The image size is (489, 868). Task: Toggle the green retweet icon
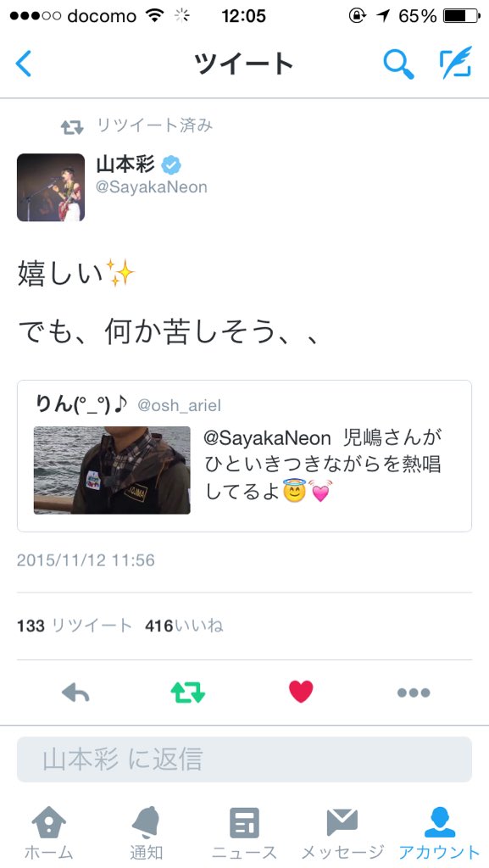click(x=188, y=692)
